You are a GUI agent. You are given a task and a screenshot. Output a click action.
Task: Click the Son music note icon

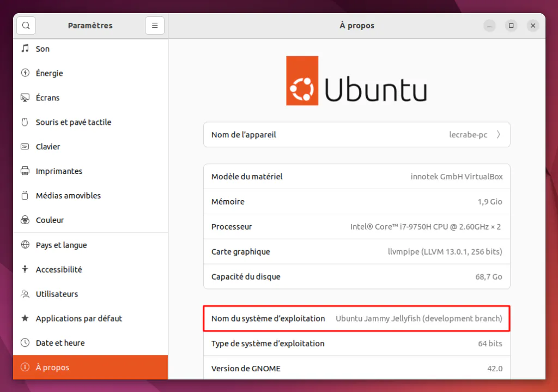pos(25,49)
